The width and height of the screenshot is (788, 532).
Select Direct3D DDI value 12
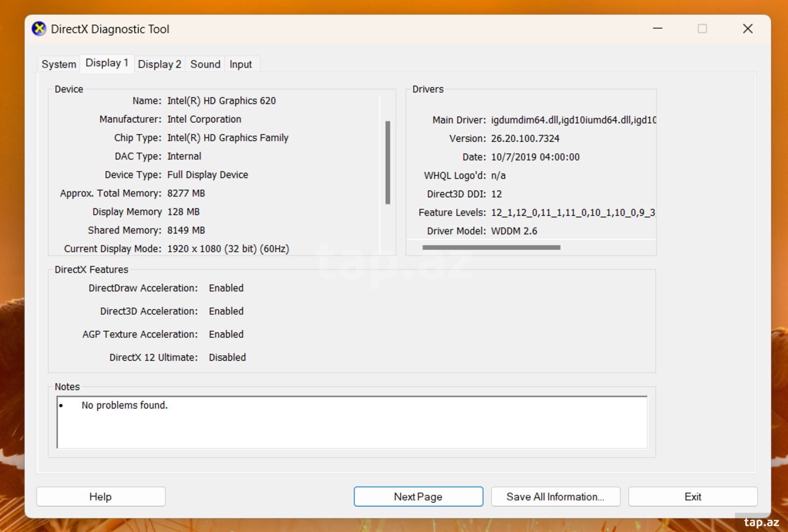[x=496, y=194]
